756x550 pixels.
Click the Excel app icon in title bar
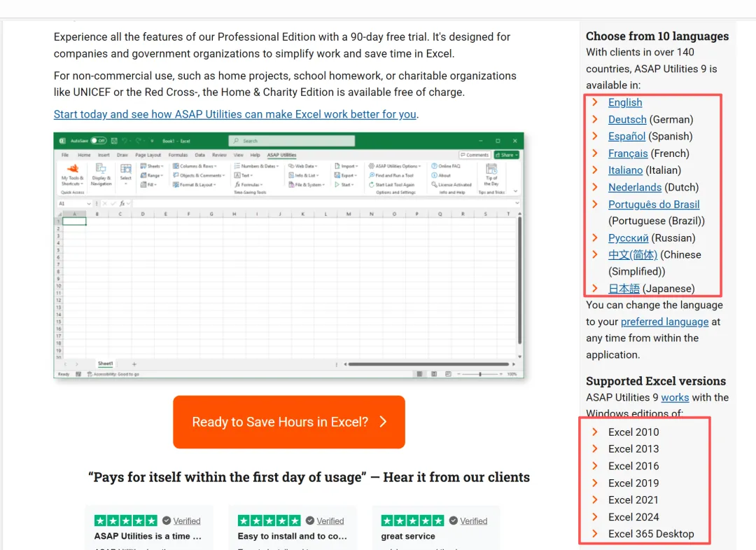62,141
